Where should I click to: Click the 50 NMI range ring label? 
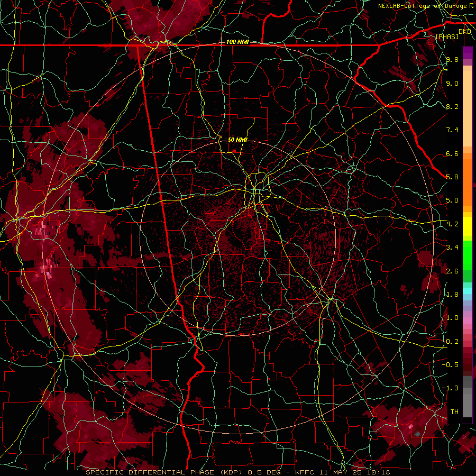pos(237,140)
